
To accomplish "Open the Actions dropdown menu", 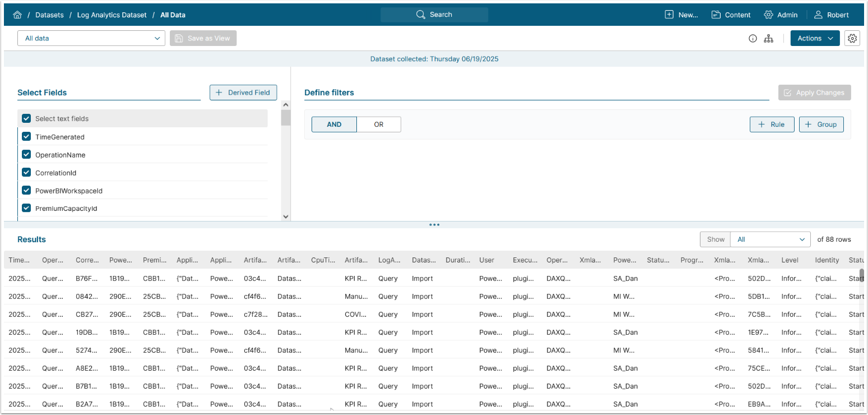I will click(815, 38).
